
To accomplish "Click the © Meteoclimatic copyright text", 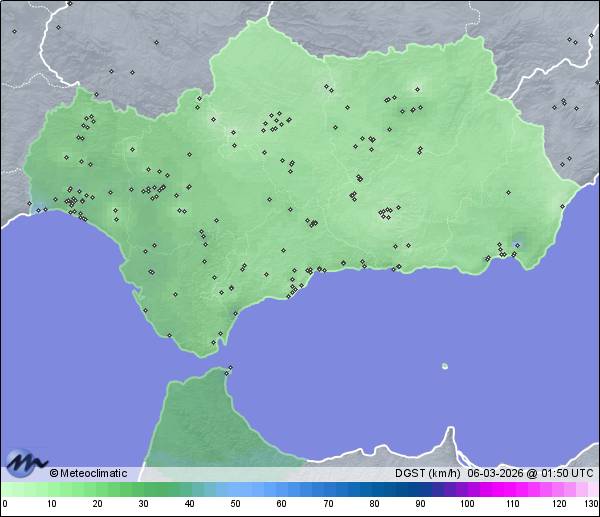I will pyautogui.click(x=88, y=474).
